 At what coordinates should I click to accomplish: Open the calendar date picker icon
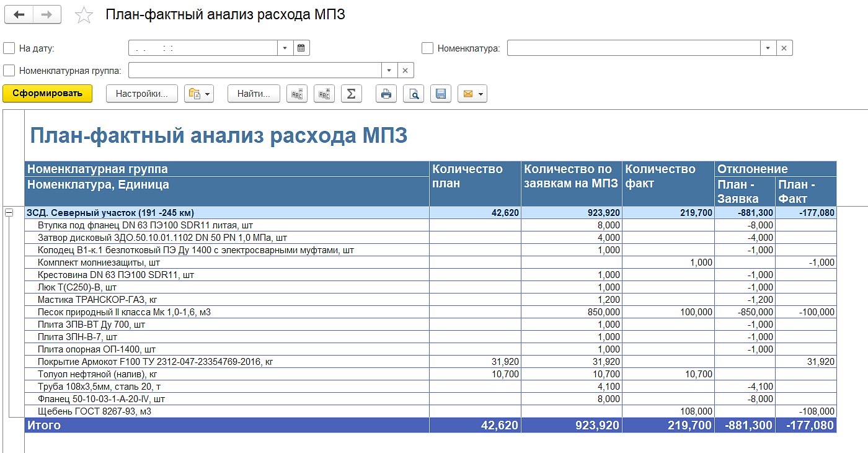tap(301, 48)
